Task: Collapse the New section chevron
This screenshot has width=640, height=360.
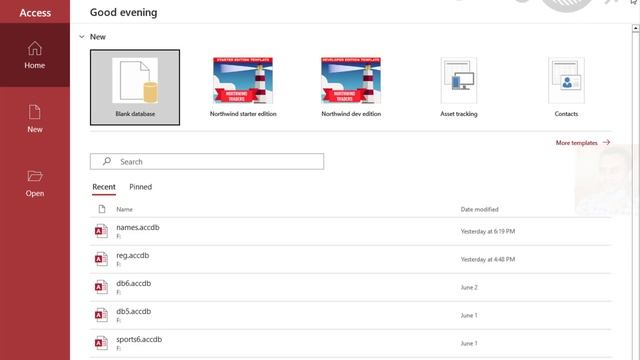Action: (82, 37)
